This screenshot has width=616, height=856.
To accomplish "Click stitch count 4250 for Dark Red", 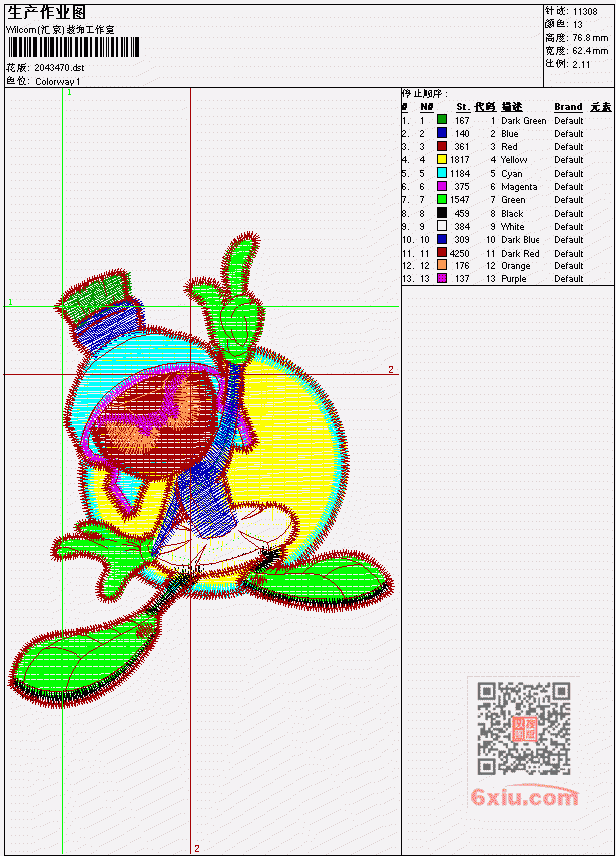I will pos(459,253).
